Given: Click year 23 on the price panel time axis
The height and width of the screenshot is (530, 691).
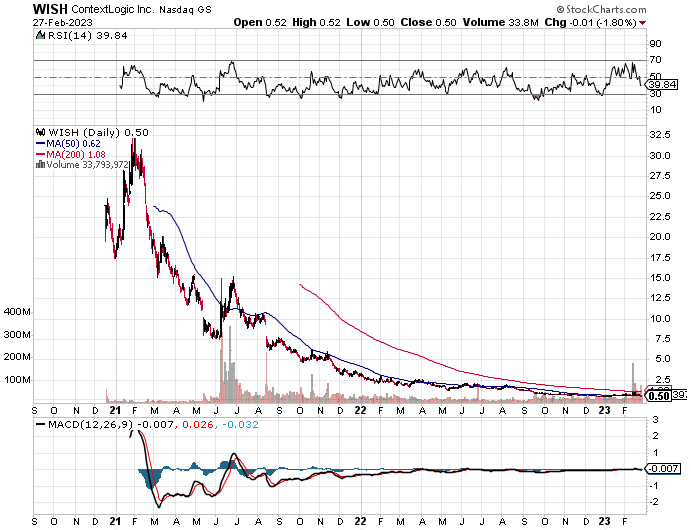Looking at the screenshot, I should click(605, 410).
